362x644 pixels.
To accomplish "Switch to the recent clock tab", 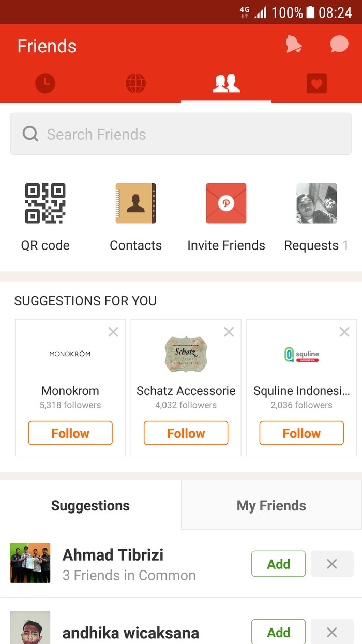I will point(45,83).
